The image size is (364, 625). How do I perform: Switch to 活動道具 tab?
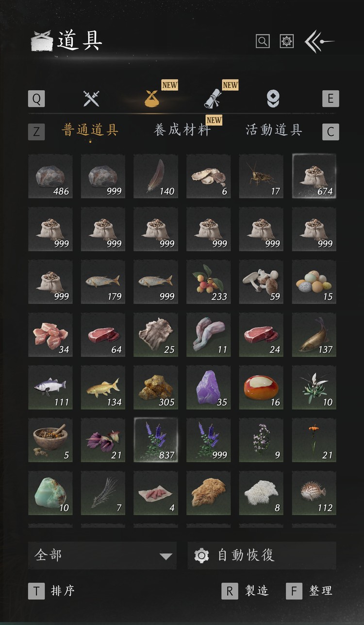click(x=274, y=130)
